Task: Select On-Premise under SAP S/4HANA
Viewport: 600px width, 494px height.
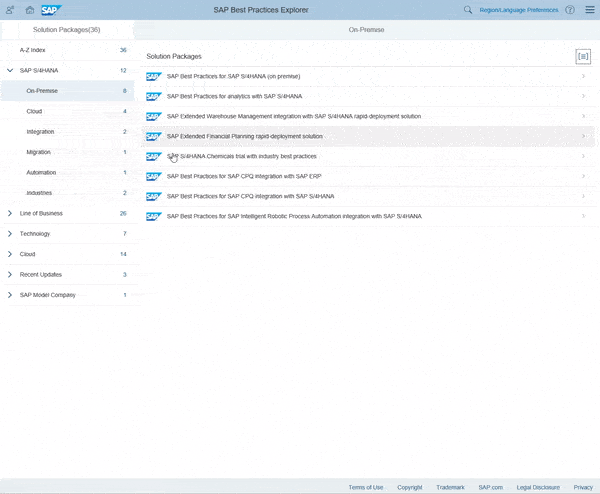Action: tap(67, 91)
